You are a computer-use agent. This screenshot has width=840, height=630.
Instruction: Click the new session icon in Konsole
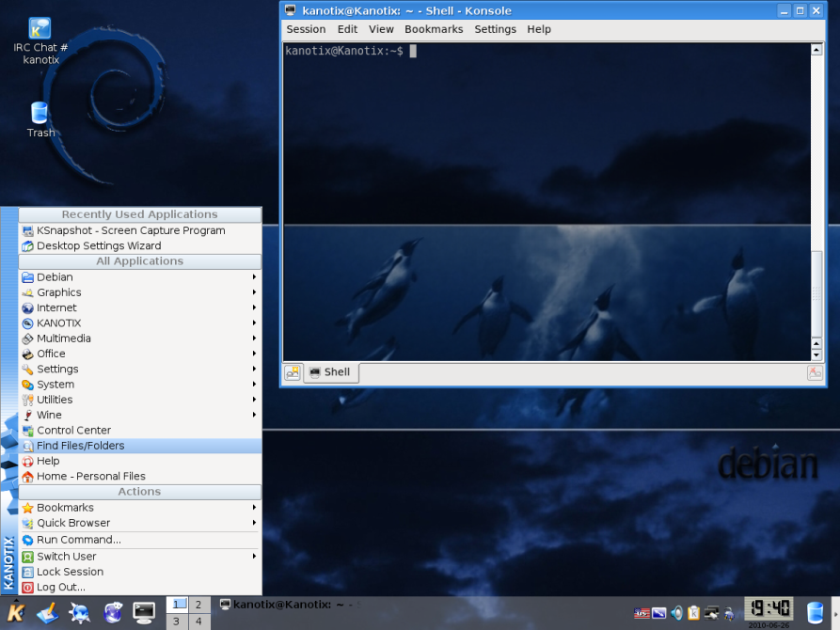(293, 372)
